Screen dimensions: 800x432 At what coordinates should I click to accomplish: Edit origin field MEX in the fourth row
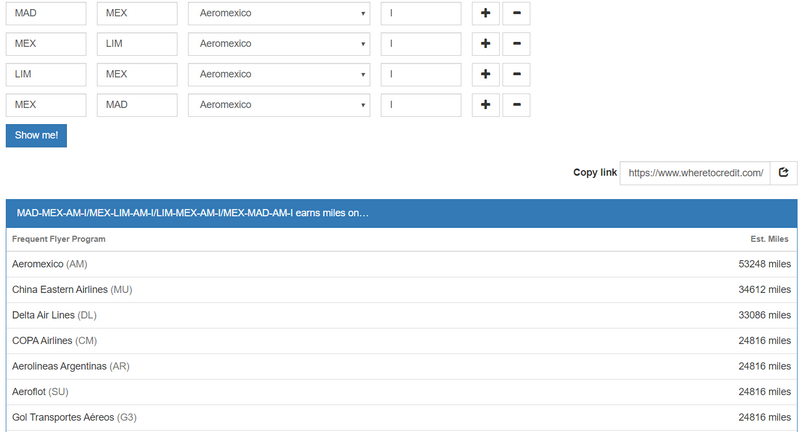click(x=46, y=105)
